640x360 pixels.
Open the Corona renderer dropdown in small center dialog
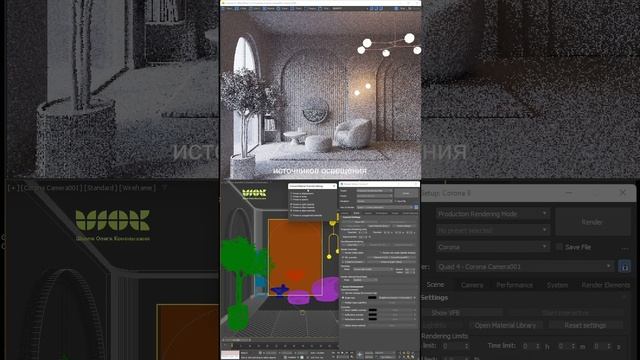point(374,201)
